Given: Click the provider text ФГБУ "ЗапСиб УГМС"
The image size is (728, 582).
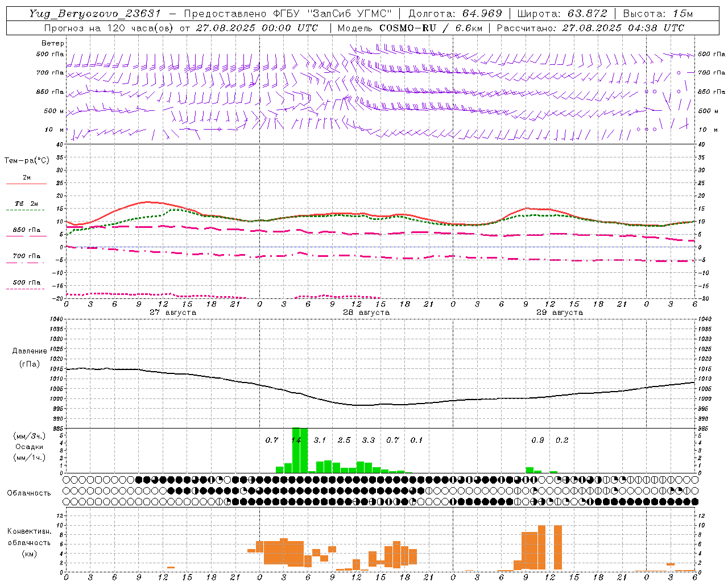Looking at the screenshot, I should [334, 14].
